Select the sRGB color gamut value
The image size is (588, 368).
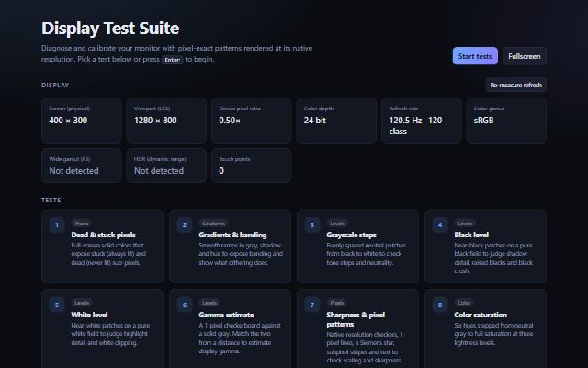[x=484, y=121]
